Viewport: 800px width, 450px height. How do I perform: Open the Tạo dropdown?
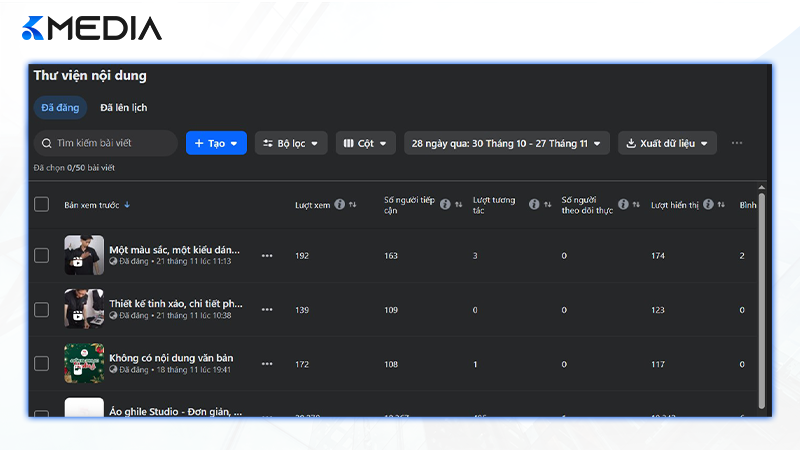216,143
